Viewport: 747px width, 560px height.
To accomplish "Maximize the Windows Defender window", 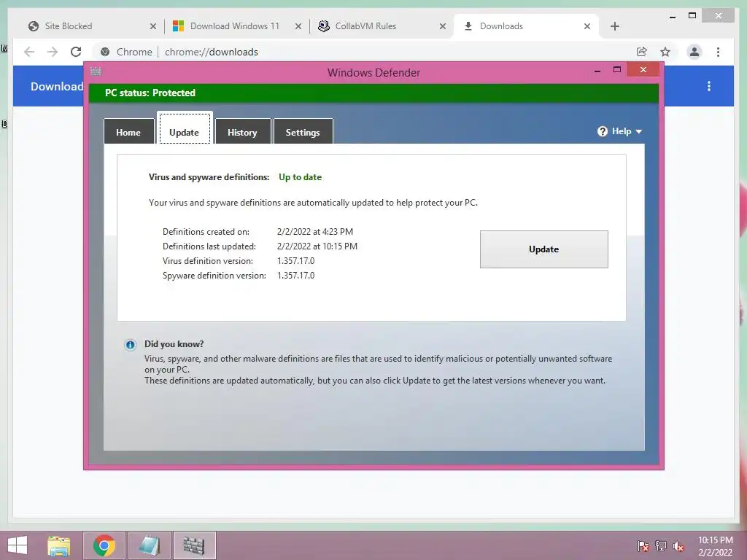I will (x=617, y=69).
